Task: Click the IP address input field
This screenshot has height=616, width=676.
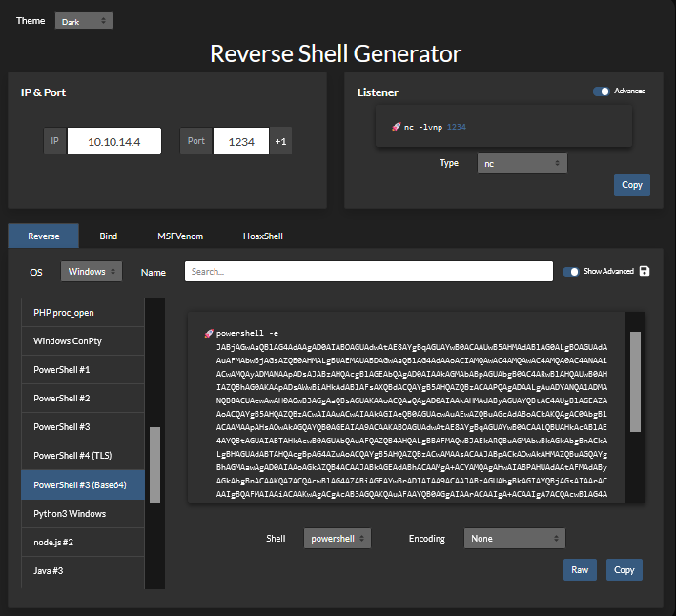Action: (x=114, y=141)
